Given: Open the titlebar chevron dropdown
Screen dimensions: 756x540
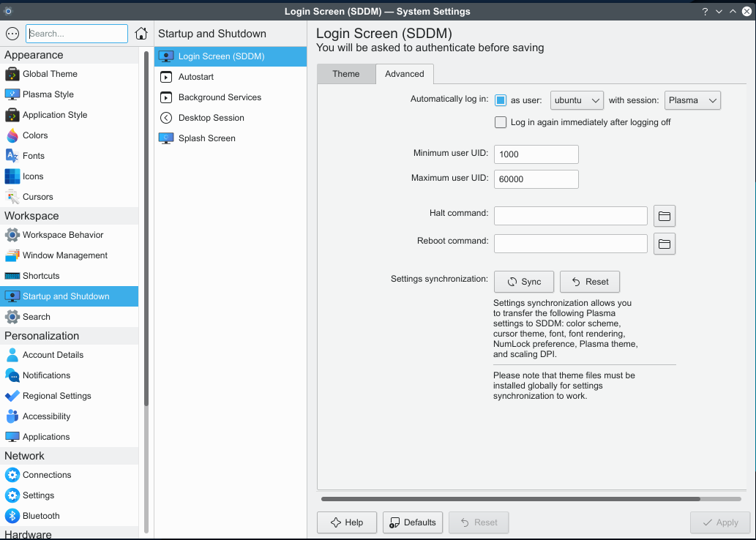Looking at the screenshot, I should [x=718, y=11].
